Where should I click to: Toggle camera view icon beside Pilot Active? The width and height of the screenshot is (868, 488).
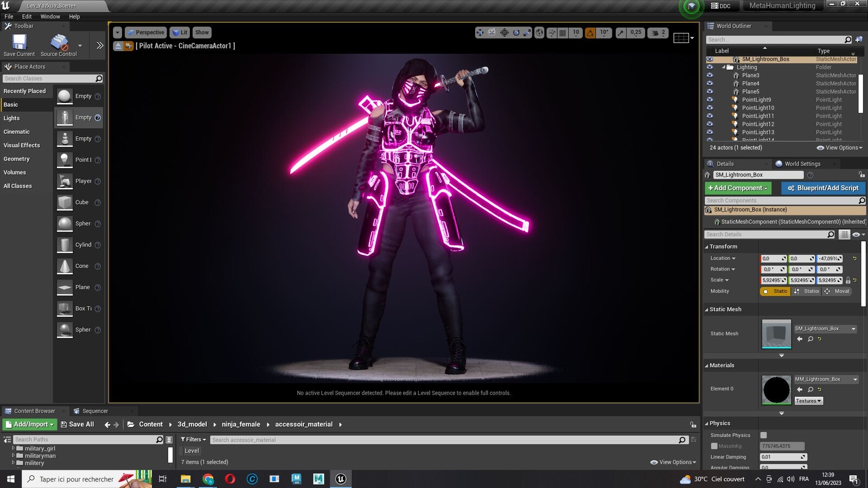tap(129, 46)
